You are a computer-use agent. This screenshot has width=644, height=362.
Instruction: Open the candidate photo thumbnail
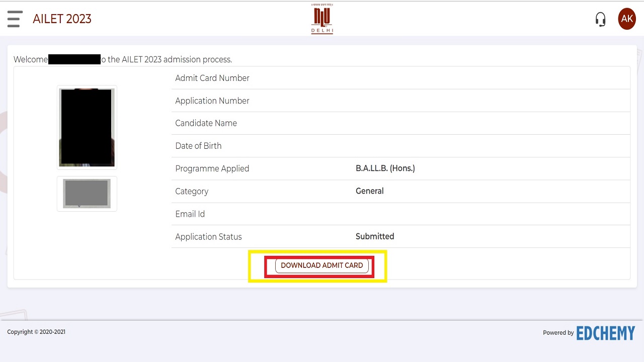[87, 127]
